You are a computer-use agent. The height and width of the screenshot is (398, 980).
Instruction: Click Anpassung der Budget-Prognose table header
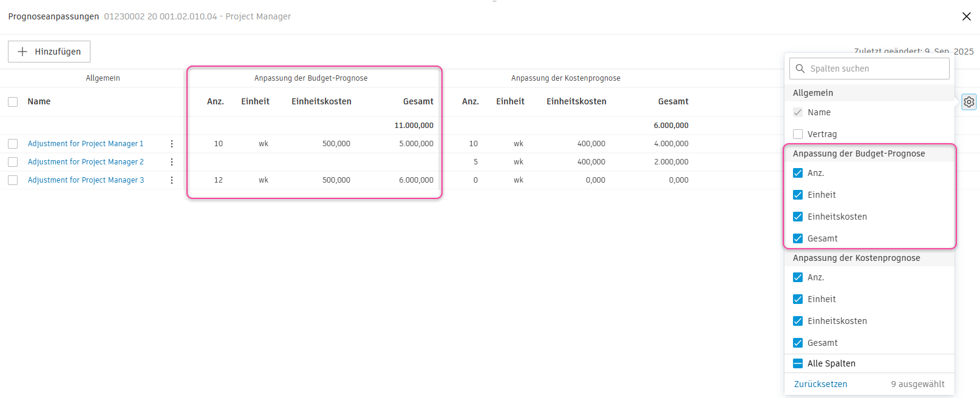click(x=311, y=78)
